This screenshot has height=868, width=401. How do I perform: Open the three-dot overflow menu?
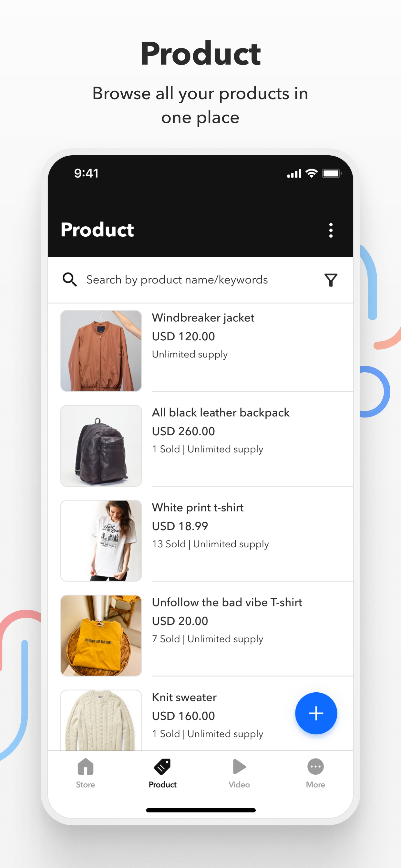(x=331, y=230)
